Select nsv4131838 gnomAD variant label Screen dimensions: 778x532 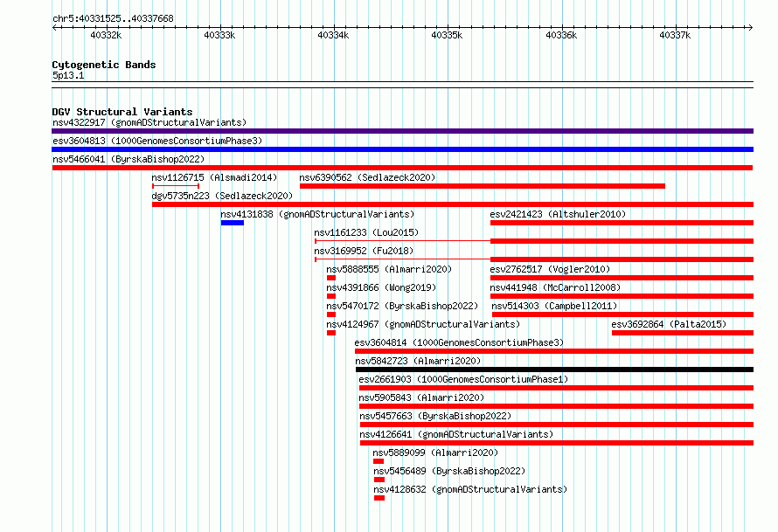(x=317, y=214)
